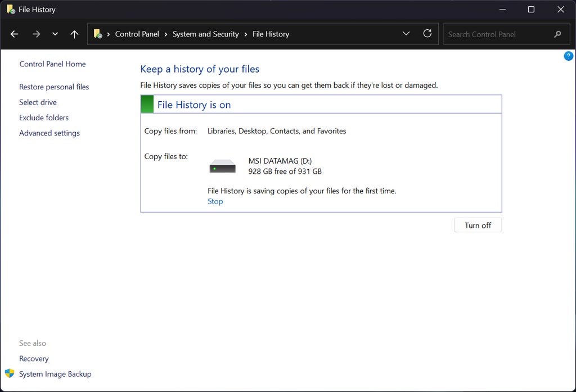This screenshot has width=576, height=392.
Task: Click the search magnifier icon
Action: (557, 34)
